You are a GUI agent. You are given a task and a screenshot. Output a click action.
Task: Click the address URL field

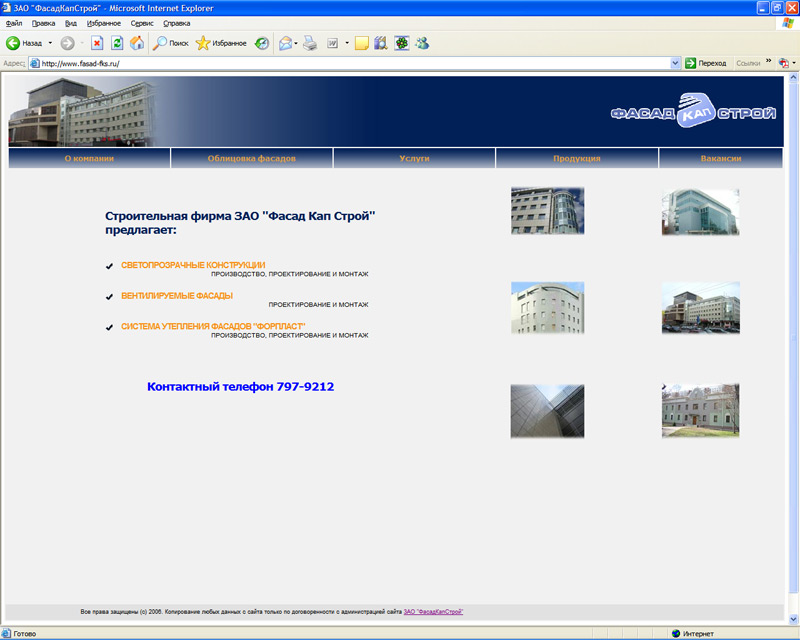[x=355, y=63]
